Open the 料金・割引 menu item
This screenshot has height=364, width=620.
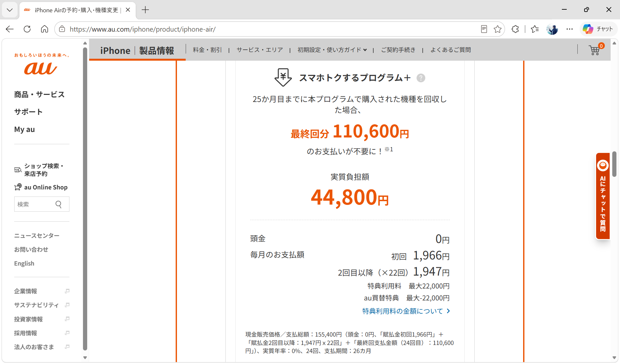click(x=207, y=50)
